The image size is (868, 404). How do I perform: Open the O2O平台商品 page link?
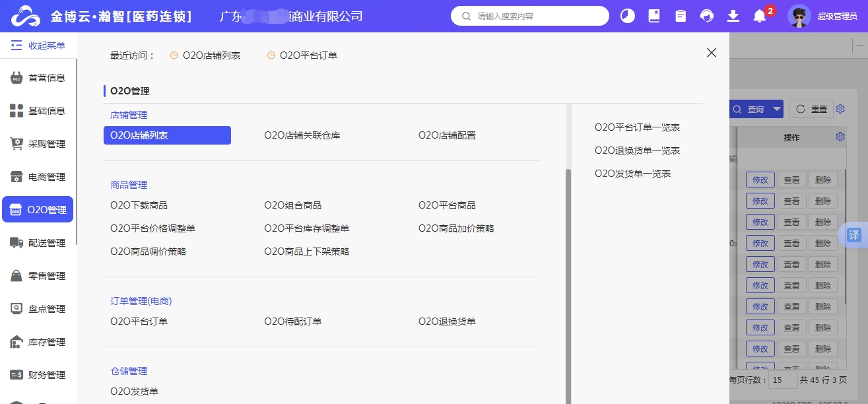[447, 205]
